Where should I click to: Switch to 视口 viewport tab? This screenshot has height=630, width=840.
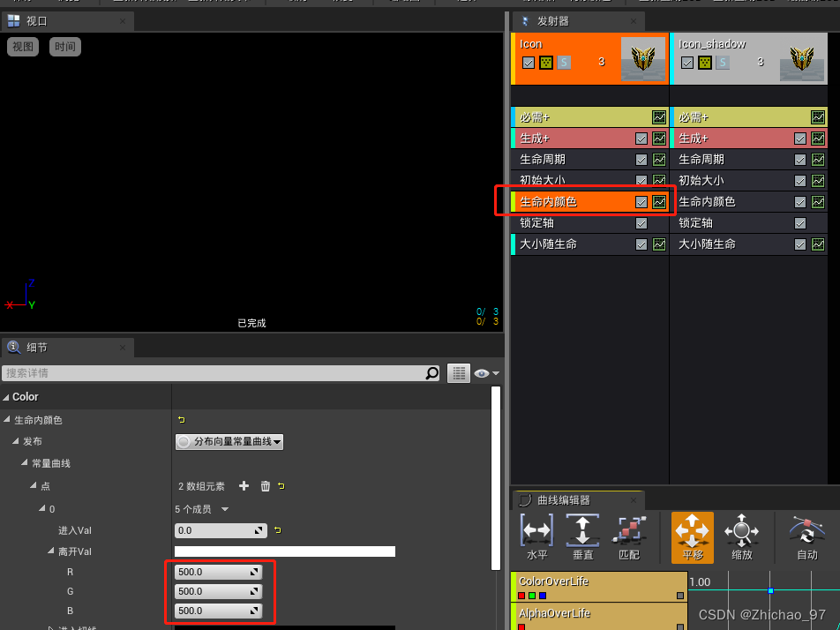click(x=66, y=21)
